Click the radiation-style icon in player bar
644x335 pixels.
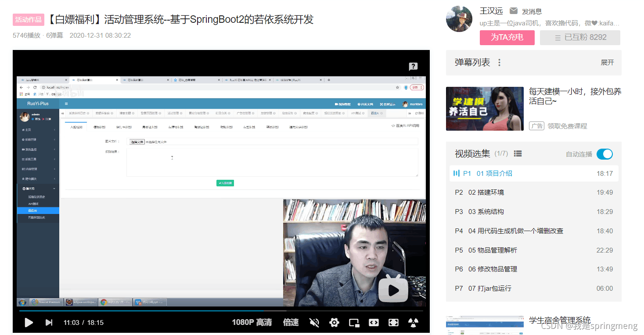(413, 323)
